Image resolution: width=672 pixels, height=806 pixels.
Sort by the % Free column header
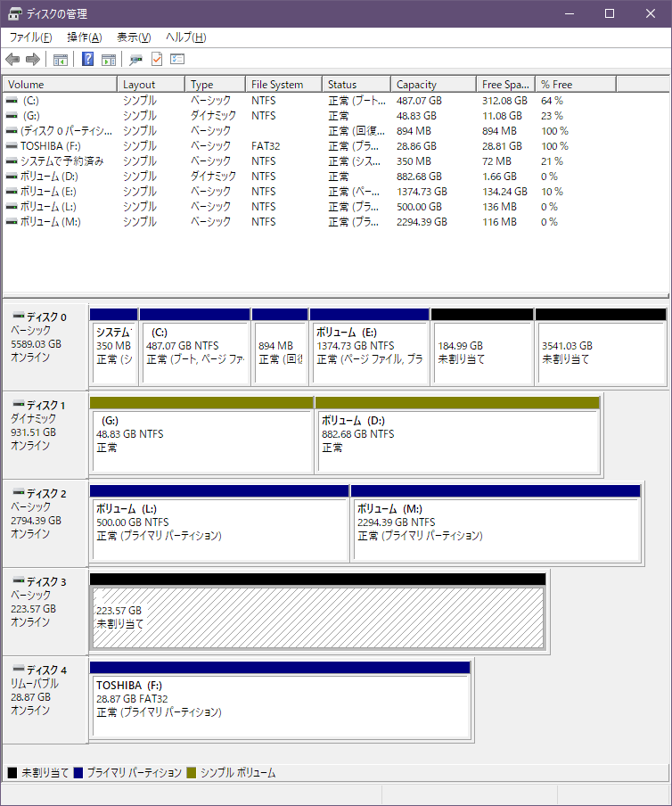pos(577,85)
